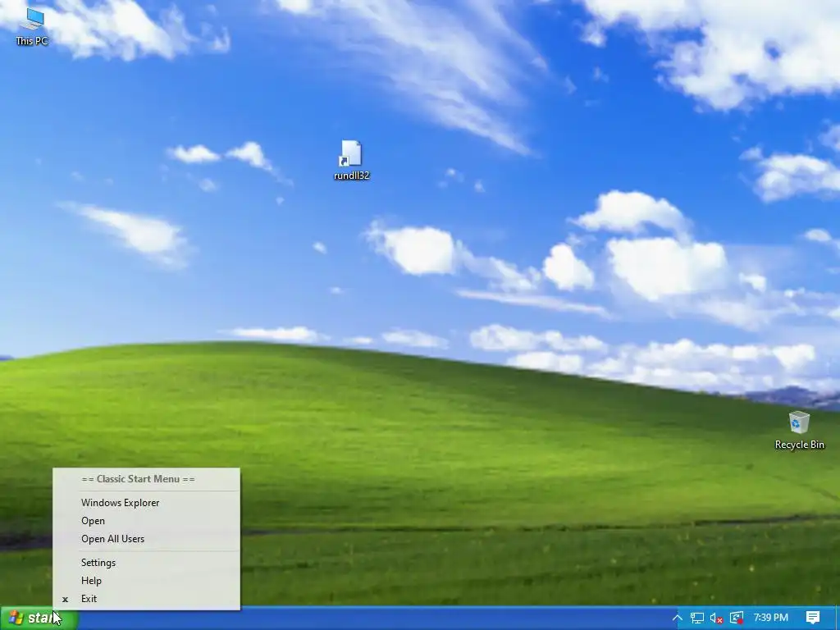Image resolution: width=840 pixels, height=630 pixels.
Task: Open Settings from the context menu
Action: pyautogui.click(x=146, y=563)
